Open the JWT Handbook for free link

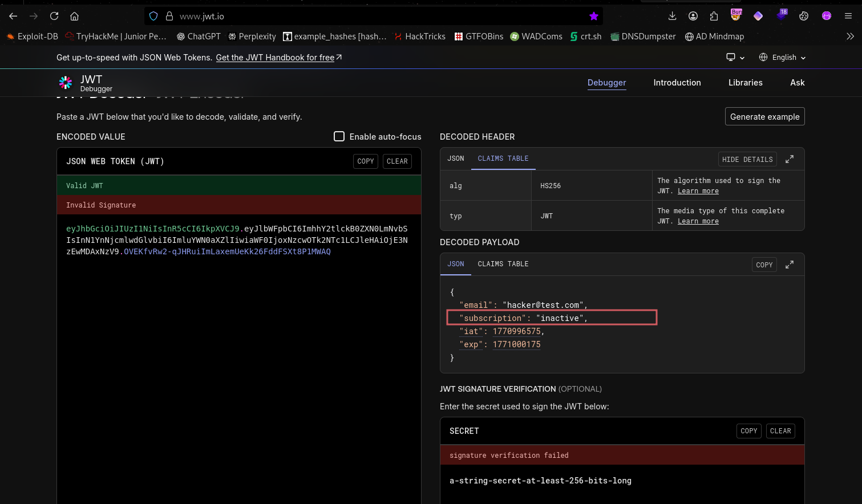coord(274,57)
